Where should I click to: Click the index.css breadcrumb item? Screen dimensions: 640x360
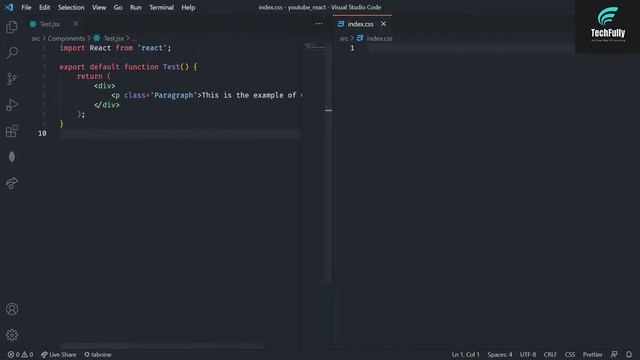379,38
